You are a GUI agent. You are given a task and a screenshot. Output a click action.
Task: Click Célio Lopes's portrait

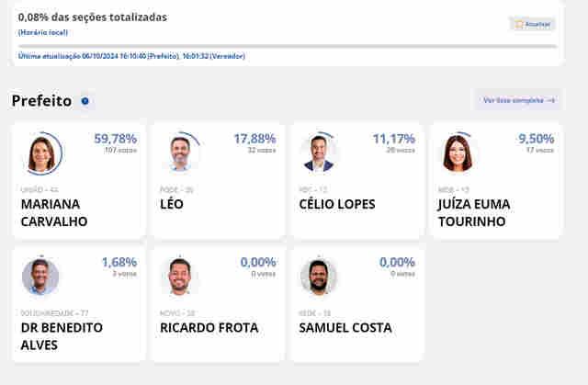tap(319, 153)
